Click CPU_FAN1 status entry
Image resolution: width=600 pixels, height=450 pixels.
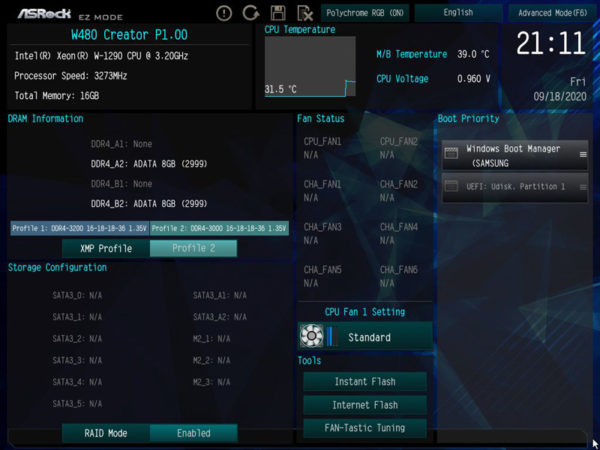pyautogui.click(x=322, y=148)
